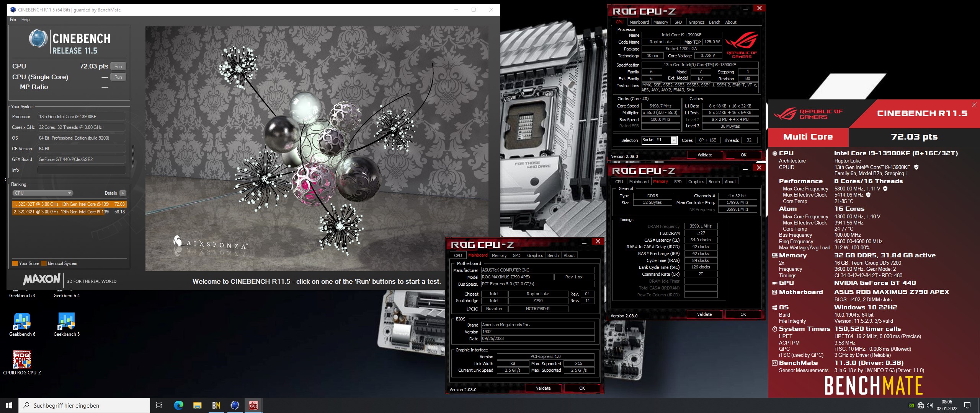This screenshot has height=413, width=980.
Task: Open File Explorer from the taskbar
Action: pos(197,405)
